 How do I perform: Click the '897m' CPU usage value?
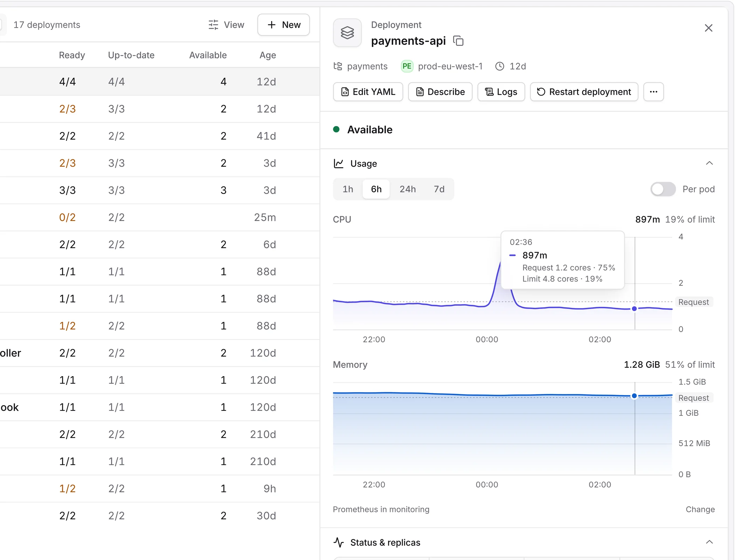coord(647,219)
